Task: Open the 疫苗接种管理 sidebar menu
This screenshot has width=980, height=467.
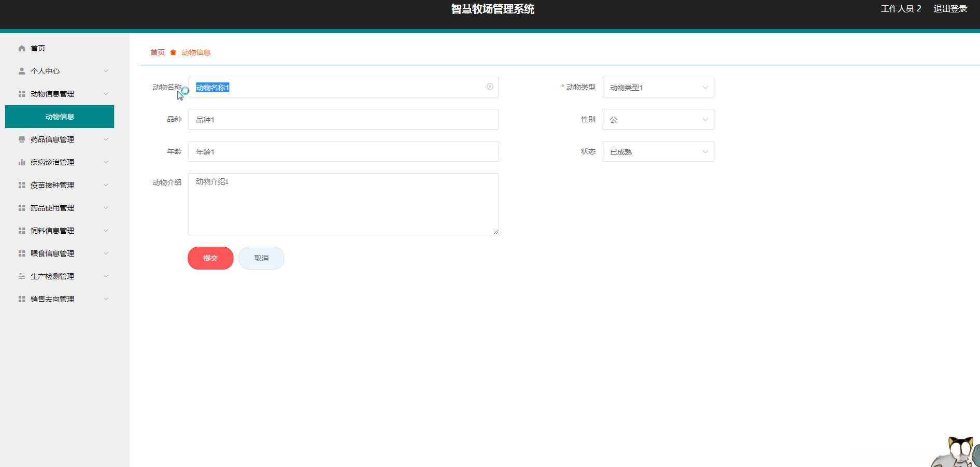Action: click(x=60, y=185)
